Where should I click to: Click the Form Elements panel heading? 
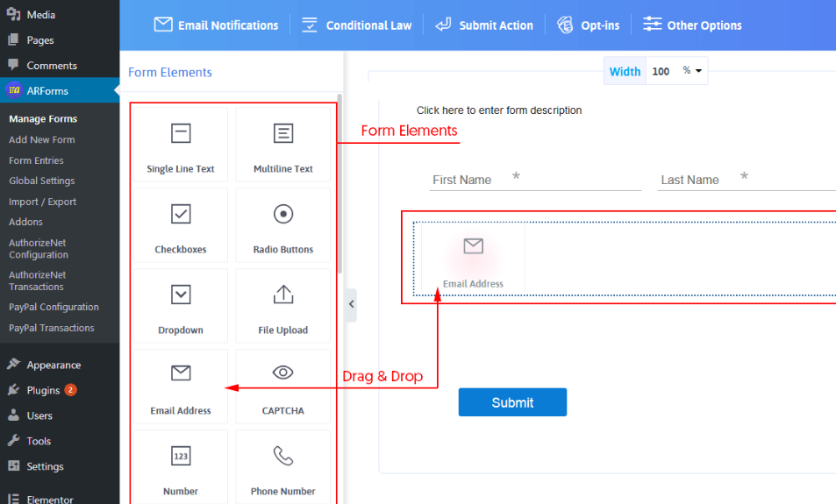point(170,72)
